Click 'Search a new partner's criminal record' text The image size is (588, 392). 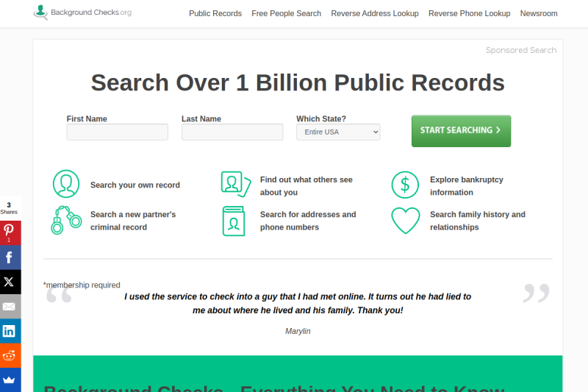[x=133, y=221]
